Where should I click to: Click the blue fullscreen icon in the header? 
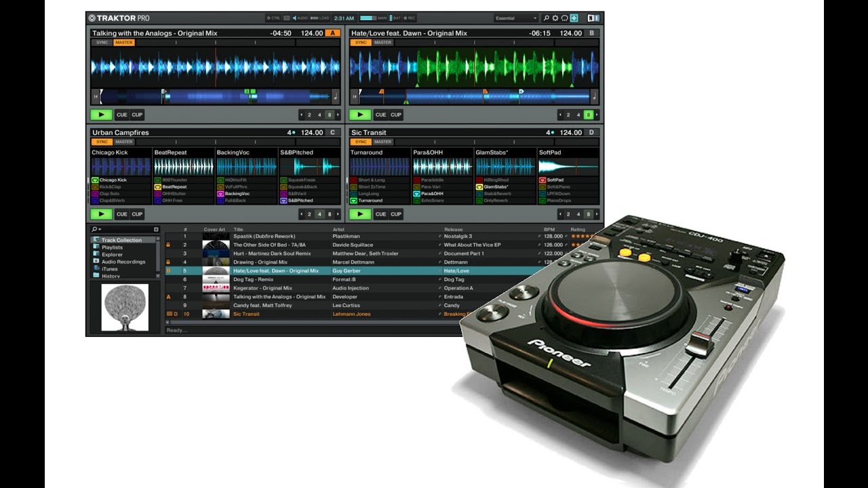574,18
